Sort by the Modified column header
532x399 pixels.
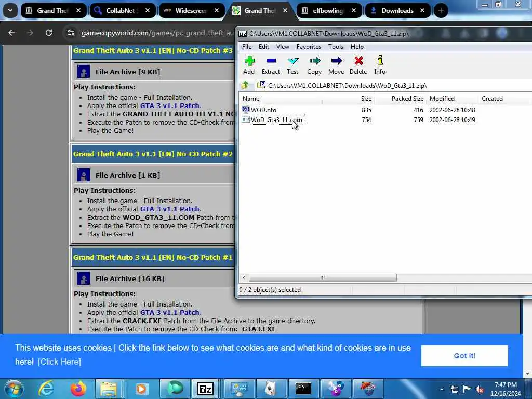pyautogui.click(x=453, y=98)
